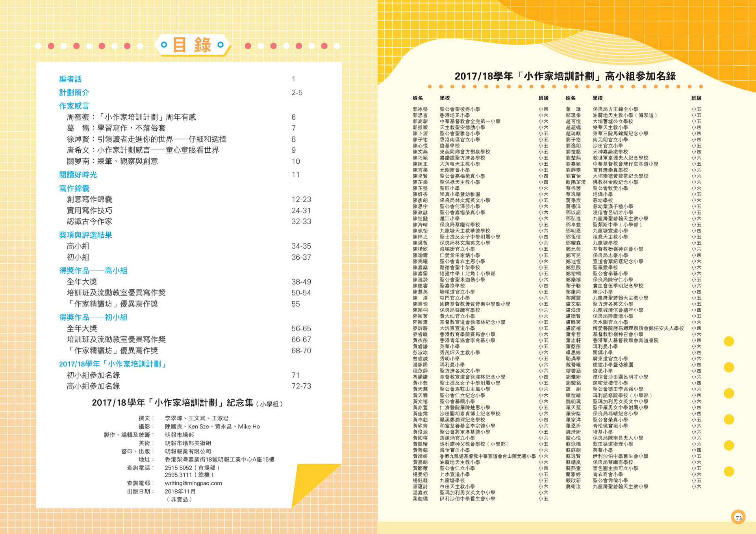This screenshot has width=756, height=534.
Task: Select the 實用寫作技巧 entry
Action: (89, 210)
